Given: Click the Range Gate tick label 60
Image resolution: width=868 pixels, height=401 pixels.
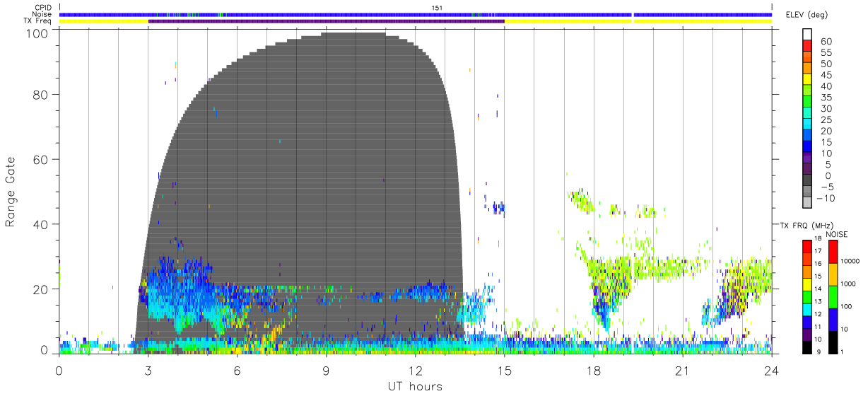Looking at the screenshot, I should (42, 159).
